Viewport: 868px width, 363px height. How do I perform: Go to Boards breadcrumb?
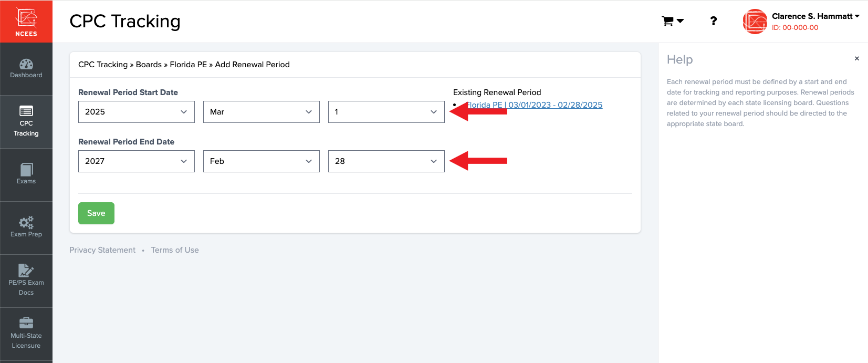point(149,65)
